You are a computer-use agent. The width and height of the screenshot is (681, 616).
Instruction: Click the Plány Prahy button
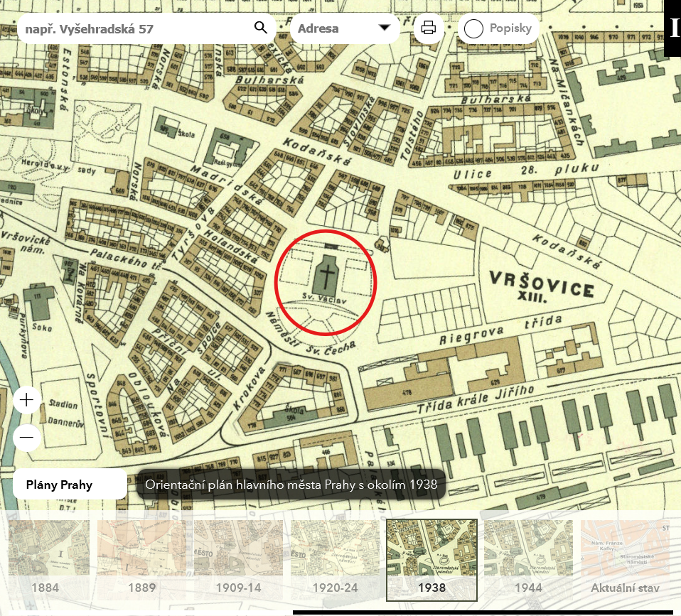69,485
